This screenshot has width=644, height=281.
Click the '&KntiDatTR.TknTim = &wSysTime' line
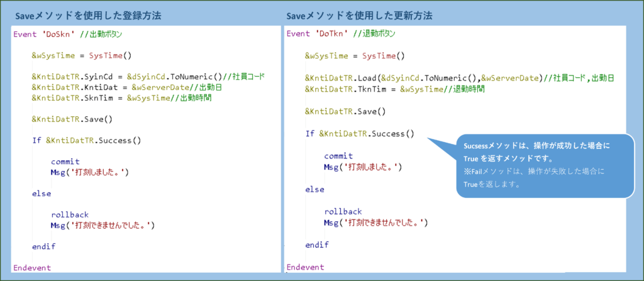click(x=395, y=89)
